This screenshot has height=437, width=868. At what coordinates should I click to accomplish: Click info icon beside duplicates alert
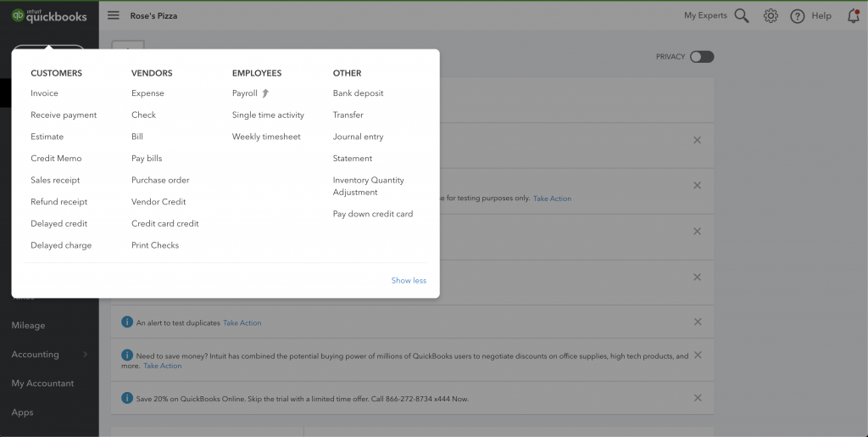tap(127, 322)
